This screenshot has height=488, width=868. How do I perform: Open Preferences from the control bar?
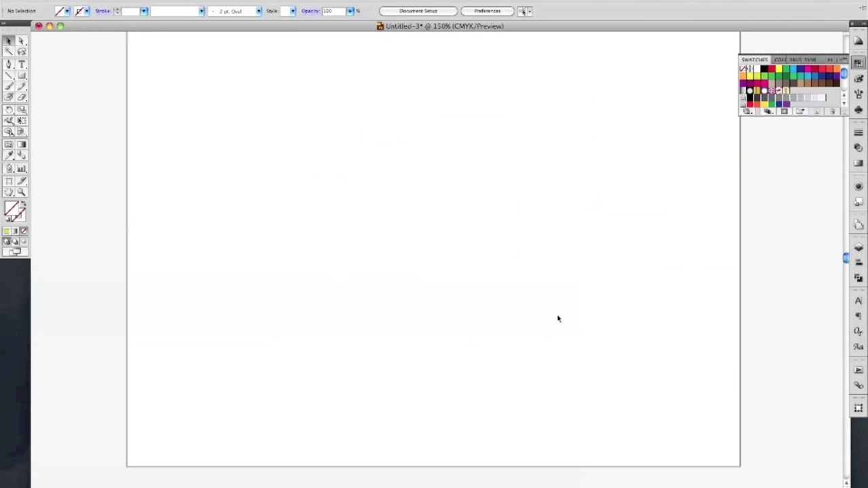[x=487, y=12]
